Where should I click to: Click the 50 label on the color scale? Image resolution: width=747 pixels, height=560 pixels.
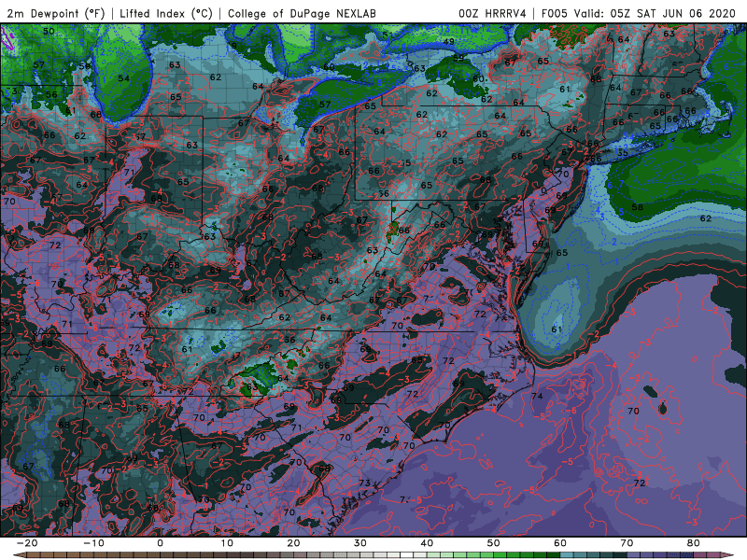[x=494, y=543]
